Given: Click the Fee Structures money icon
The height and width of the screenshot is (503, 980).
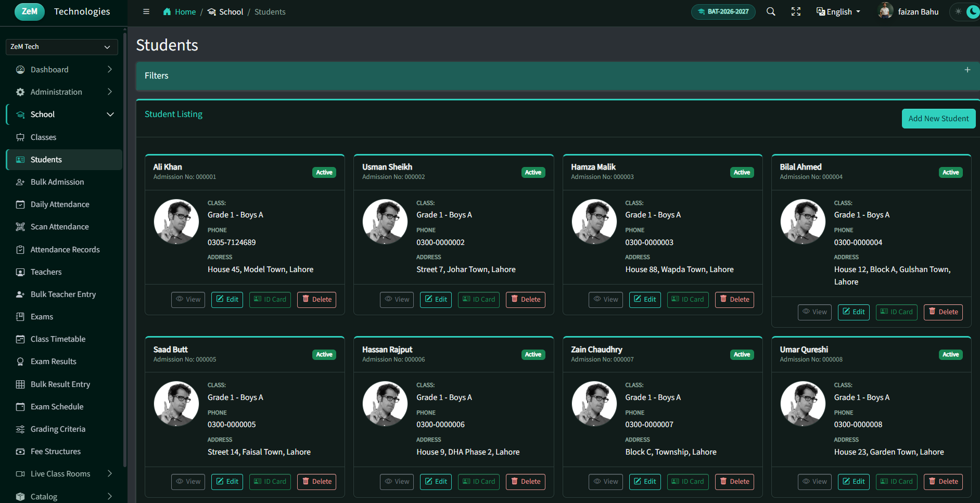Looking at the screenshot, I should click(20, 452).
